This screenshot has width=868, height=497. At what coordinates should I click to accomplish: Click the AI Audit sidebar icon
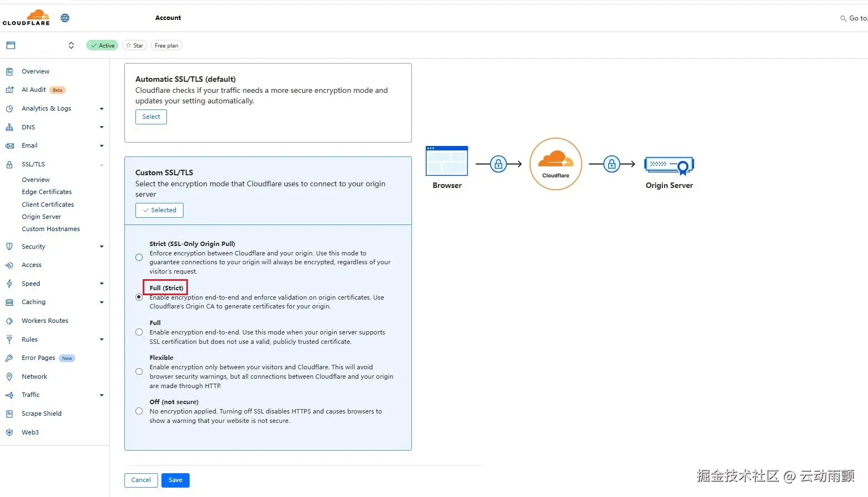[9, 90]
